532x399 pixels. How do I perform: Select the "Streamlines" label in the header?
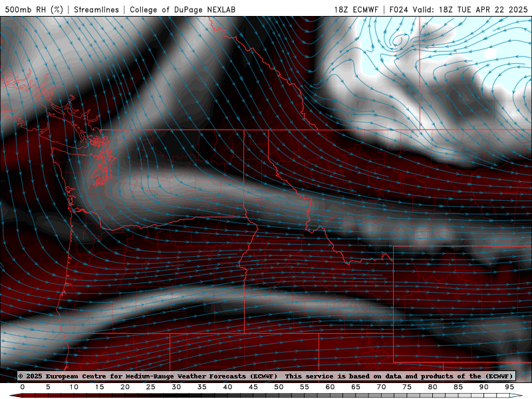(x=96, y=9)
